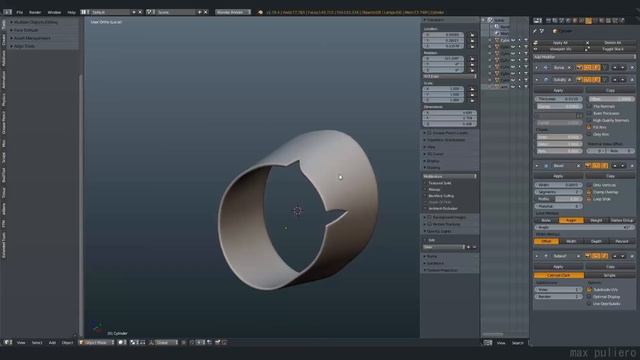Viewport: 640px width, 360px height.
Task: Open the XYZ Euler rotation mode dropdown
Action: pos(449,76)
